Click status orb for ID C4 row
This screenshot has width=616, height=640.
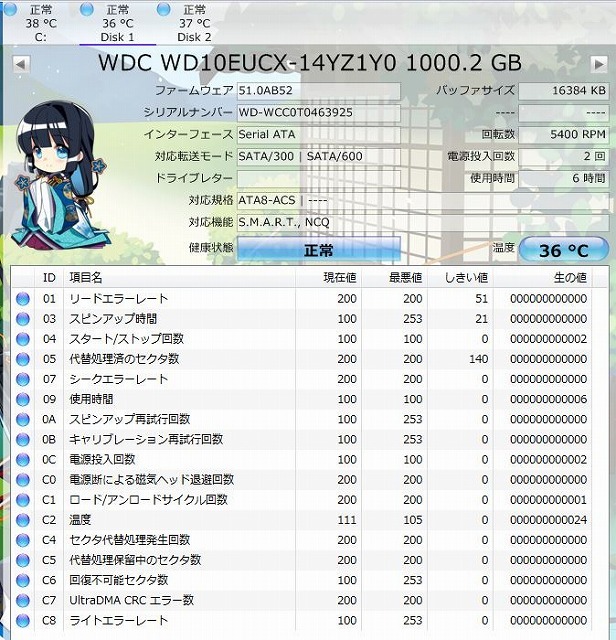click(x=23, y=540)
